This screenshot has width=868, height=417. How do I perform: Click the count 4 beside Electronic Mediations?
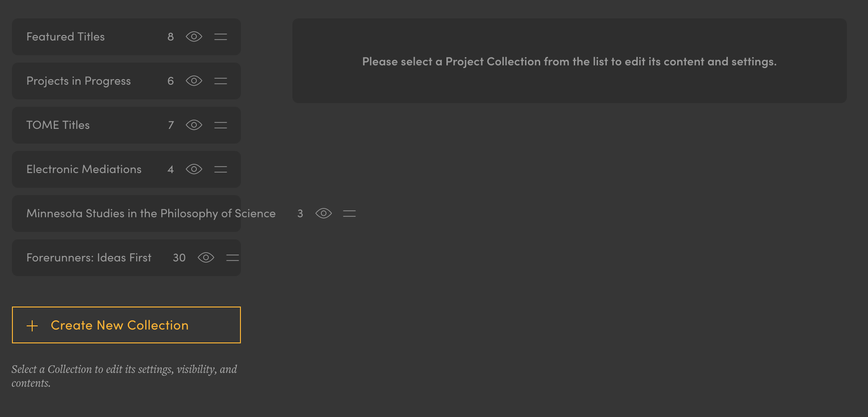[x=171, y=169]
